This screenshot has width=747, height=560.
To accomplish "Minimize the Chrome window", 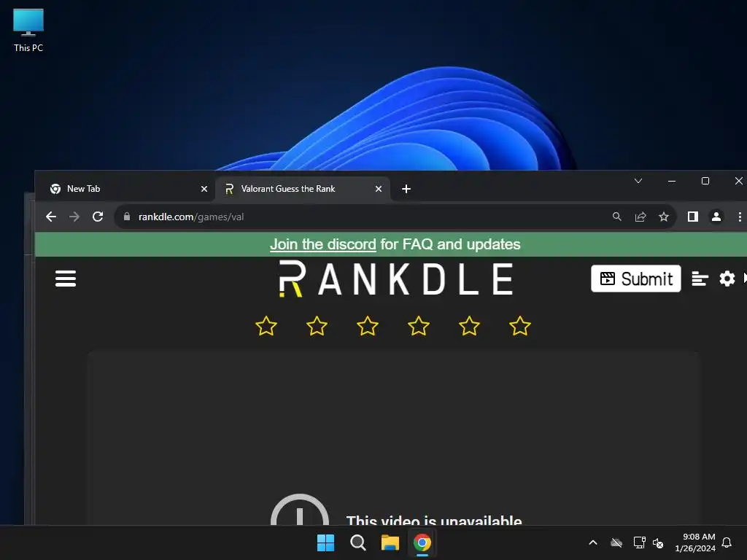I will (x=672, y=181).
